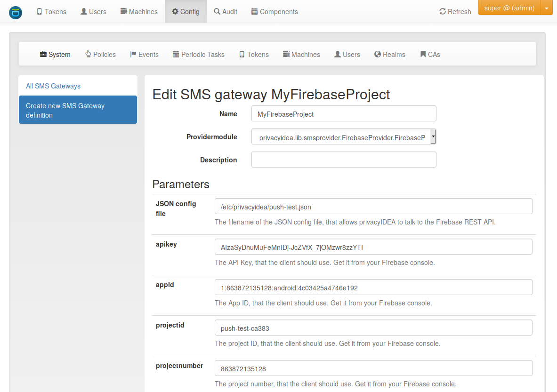Click the JSON config file path field

point(373,207)
